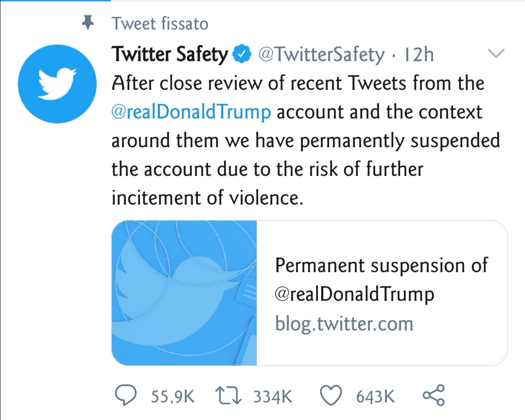Open the @TwitterSafety handle
The image size is (525, 420).
tap(321, 54)
